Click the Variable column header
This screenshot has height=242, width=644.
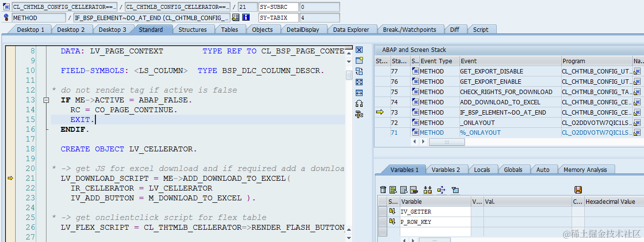point(435,201)
